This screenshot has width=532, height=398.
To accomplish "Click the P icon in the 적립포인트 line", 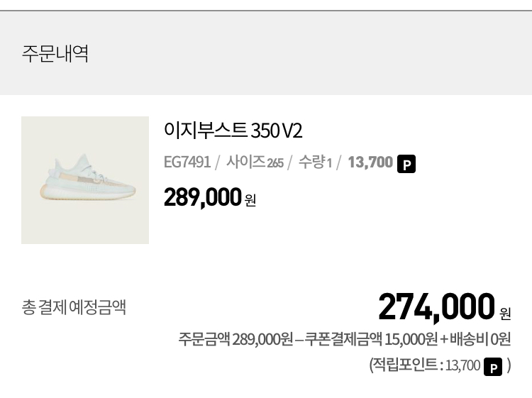I will pyautogui.click(x=493, y=367).
